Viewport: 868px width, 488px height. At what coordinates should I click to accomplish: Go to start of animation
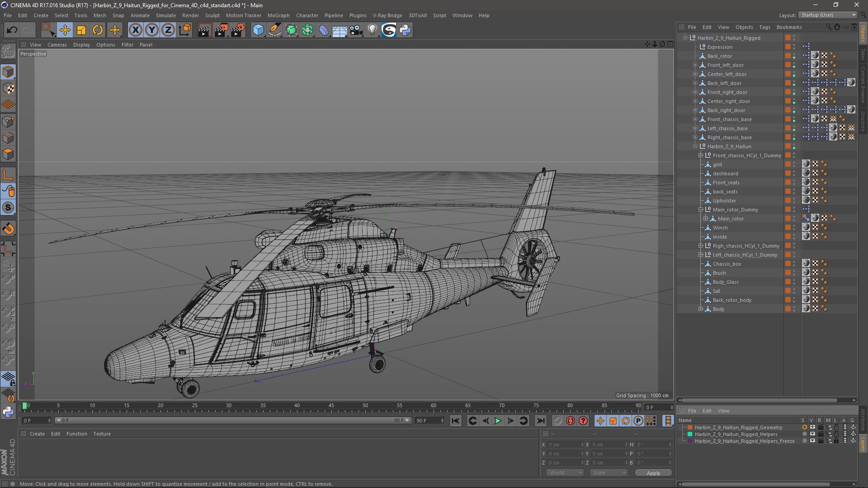click(455, 421)
